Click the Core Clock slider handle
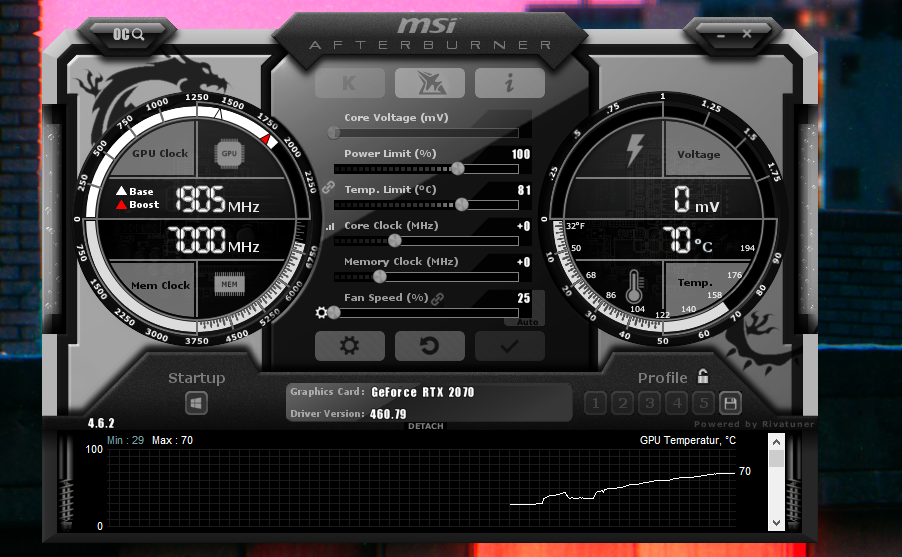 [x=395, y=241]
